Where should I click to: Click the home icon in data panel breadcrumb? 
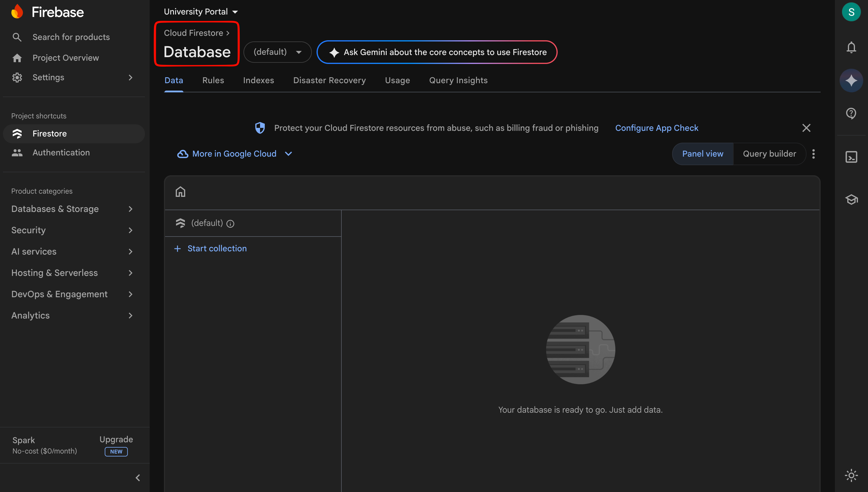[180, 192]
